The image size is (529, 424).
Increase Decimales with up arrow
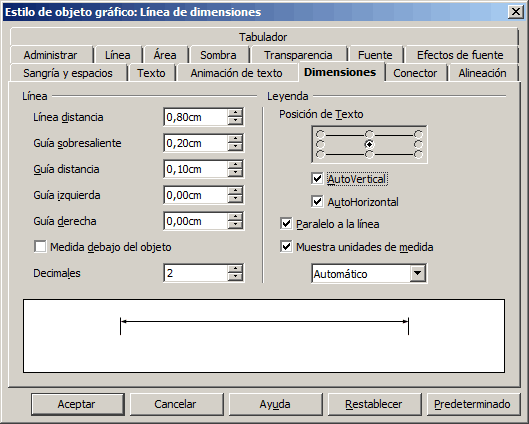[x=235, y=269]
